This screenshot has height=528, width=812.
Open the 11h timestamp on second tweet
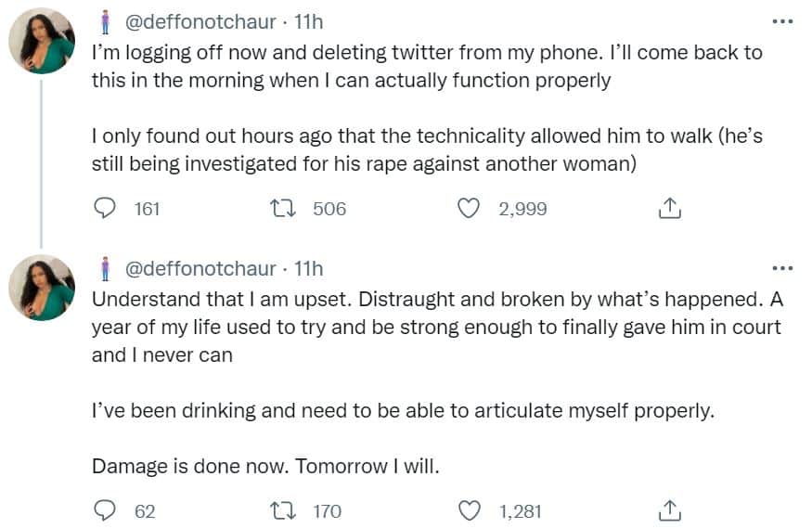tap(309, 269)
